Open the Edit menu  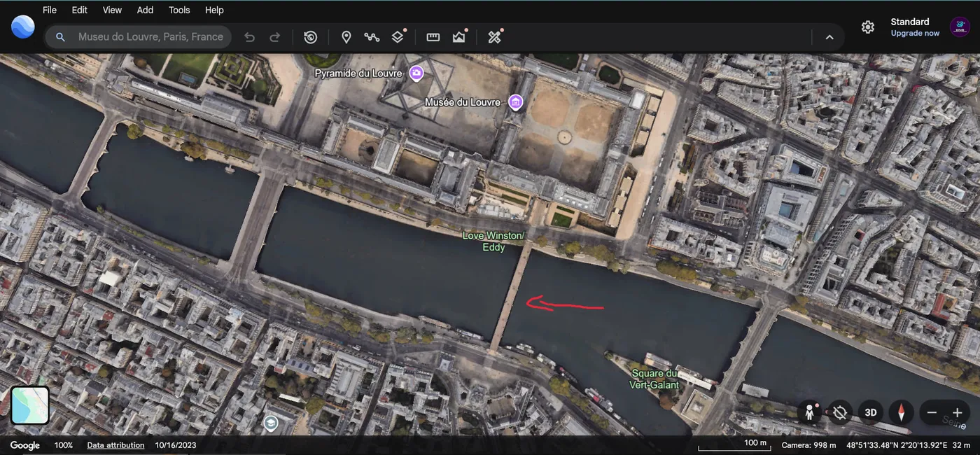tap(80, 10)
